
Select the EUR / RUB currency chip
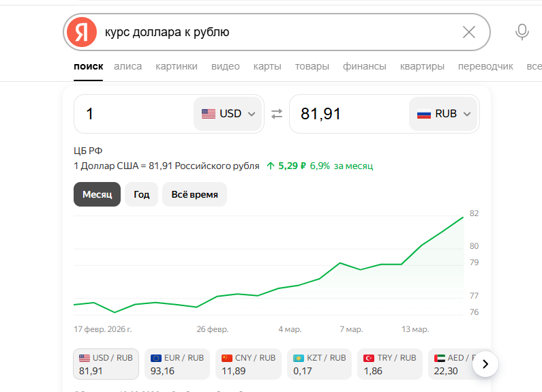point(177,364)
